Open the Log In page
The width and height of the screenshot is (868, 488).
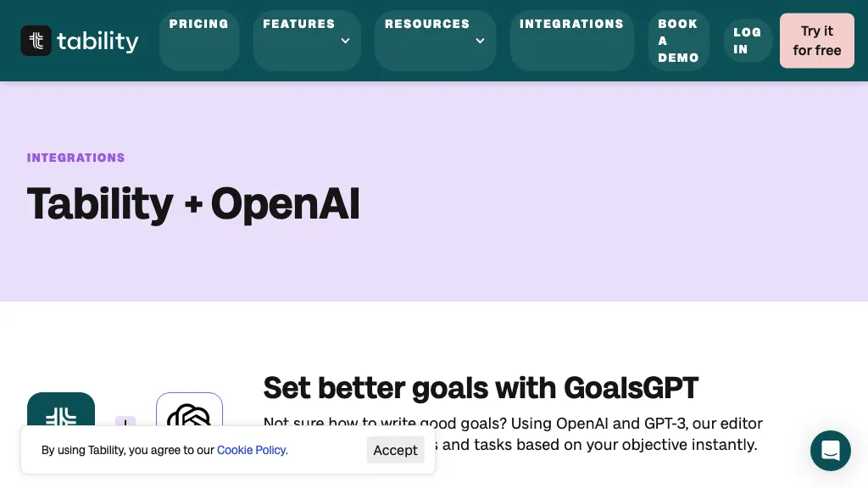747,41
